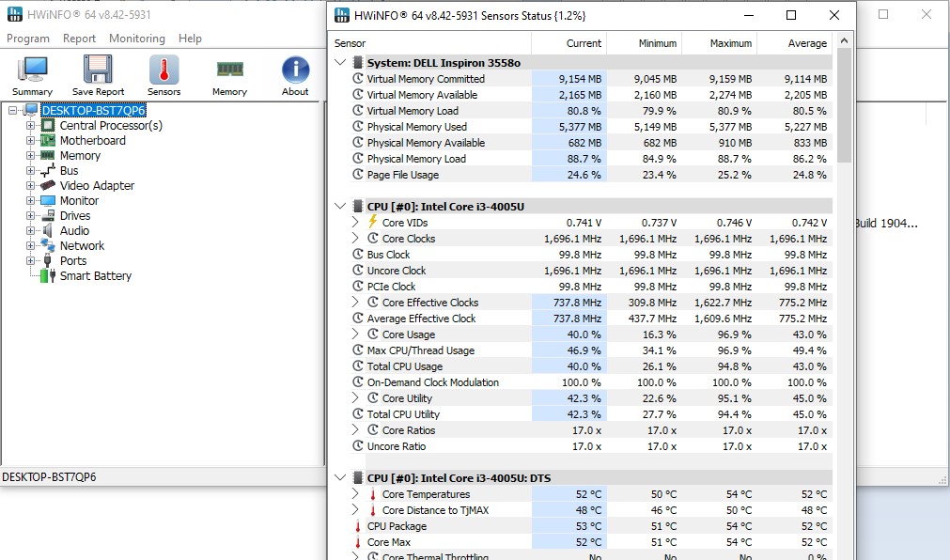Screen dimensions: 950x560
Task: Expand the Core Effective Clocks row
Action: (x=355, y=303)
